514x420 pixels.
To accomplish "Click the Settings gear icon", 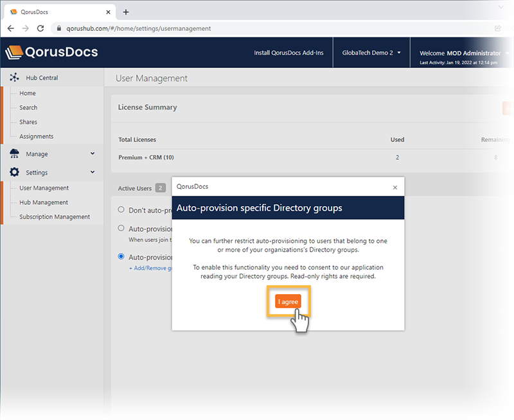I will (x=14, y=172).
